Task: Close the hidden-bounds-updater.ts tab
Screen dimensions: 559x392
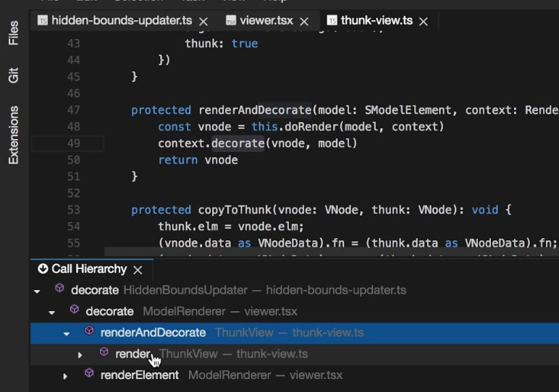Action: tap(203, 22)
